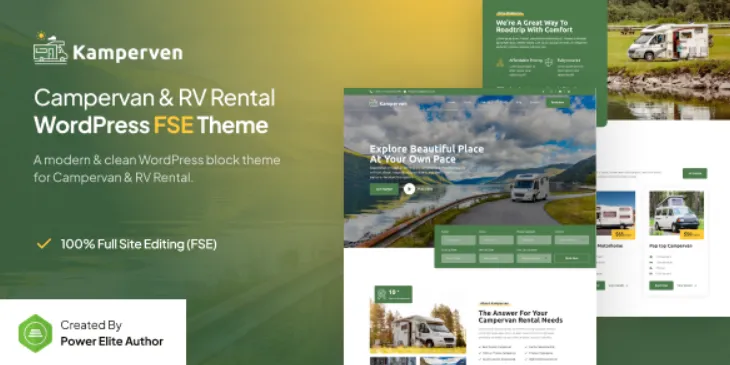730x365 pixels.
Task: Click 'The Answer For Your Campervan Rental Needs' heading
Action: pos(520,317)
